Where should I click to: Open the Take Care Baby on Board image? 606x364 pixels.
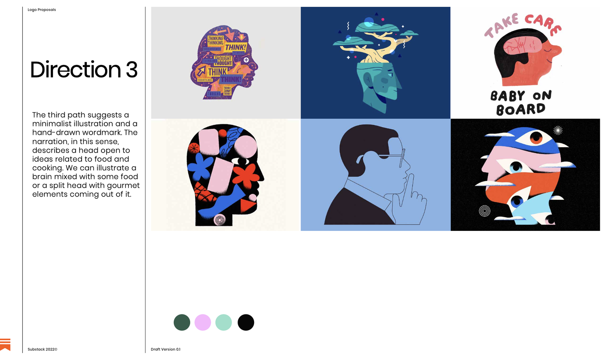(525, 63)
